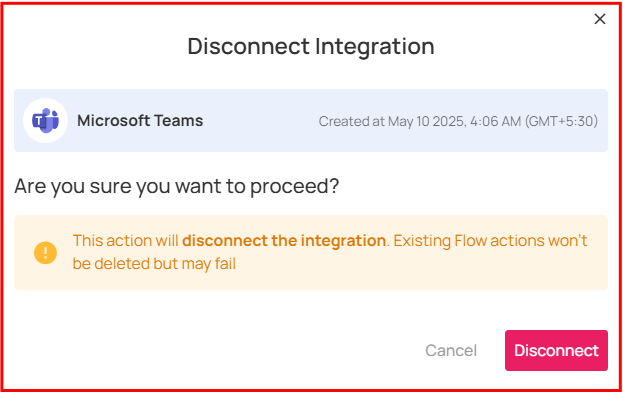Click the GMT+5:30 timezone text
The height and width of the screenshot is (393, 623).
[561, 121]
